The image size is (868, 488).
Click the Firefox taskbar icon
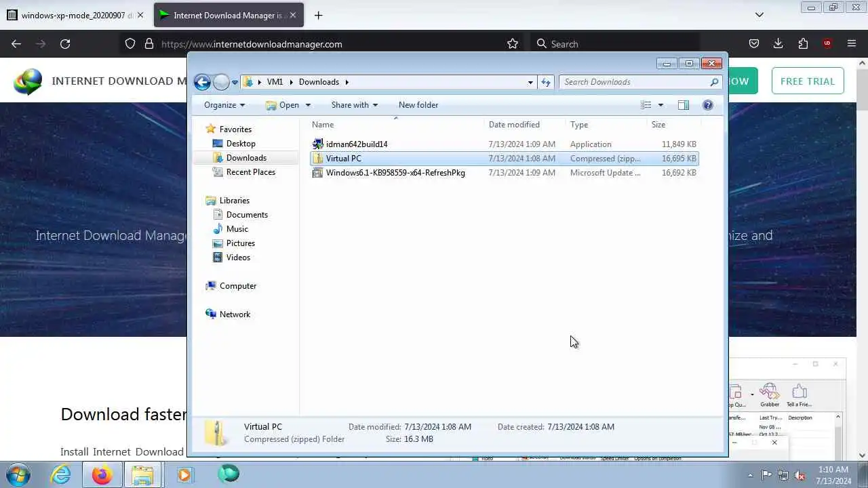click(x=102, y=474)
